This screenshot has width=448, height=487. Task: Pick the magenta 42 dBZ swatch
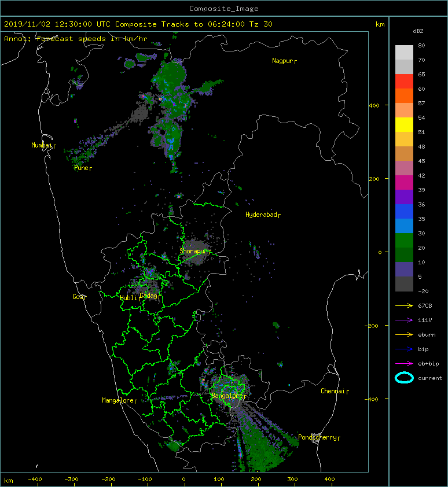tap(404, 182)
